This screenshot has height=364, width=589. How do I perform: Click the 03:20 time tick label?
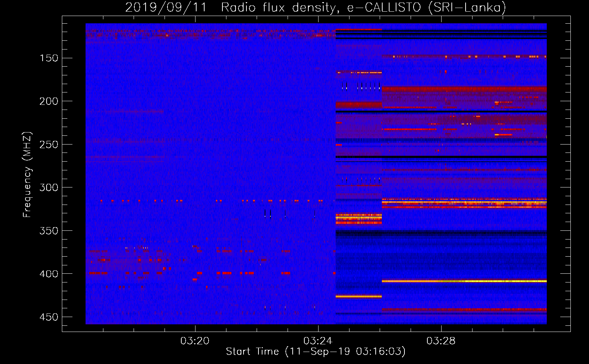[195, 341]
